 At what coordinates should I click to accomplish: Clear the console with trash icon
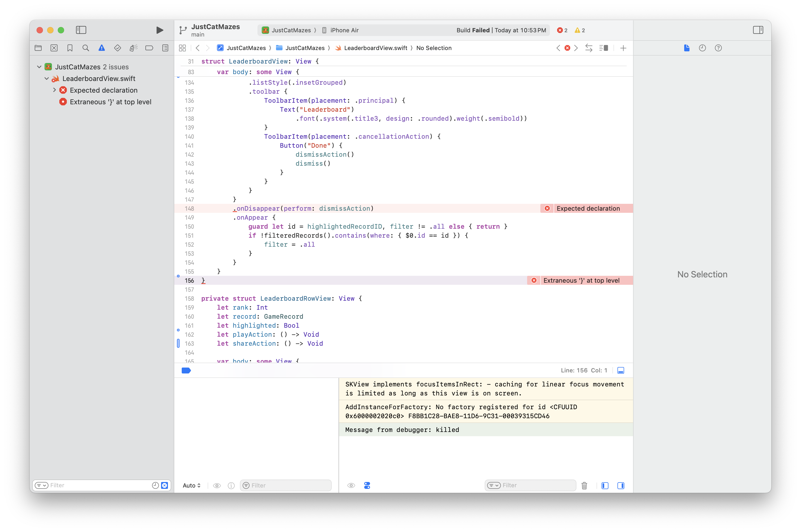pos(584,485)
